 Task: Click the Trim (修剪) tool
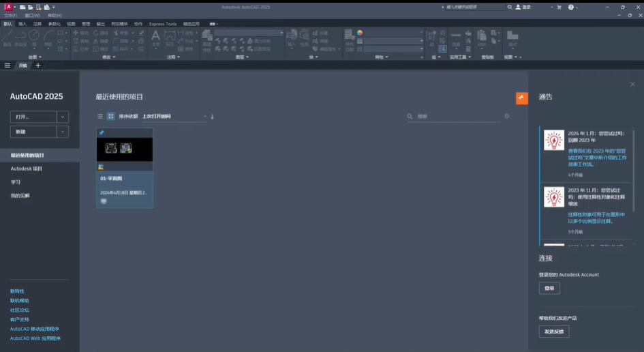point(121,33)
